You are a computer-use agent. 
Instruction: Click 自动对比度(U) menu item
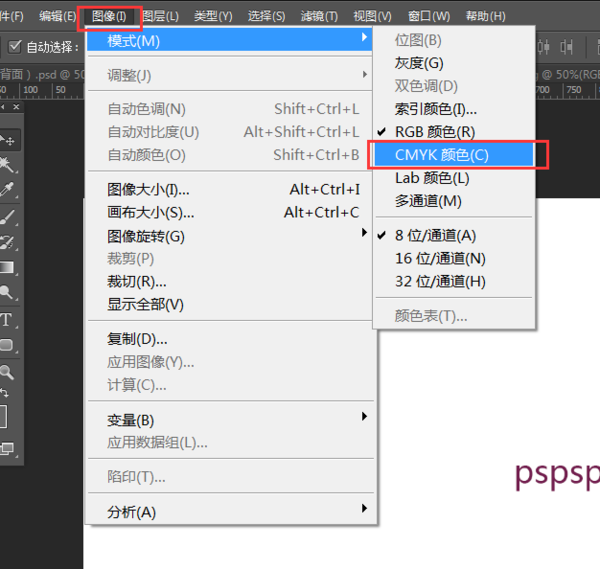tap(230, 132)
